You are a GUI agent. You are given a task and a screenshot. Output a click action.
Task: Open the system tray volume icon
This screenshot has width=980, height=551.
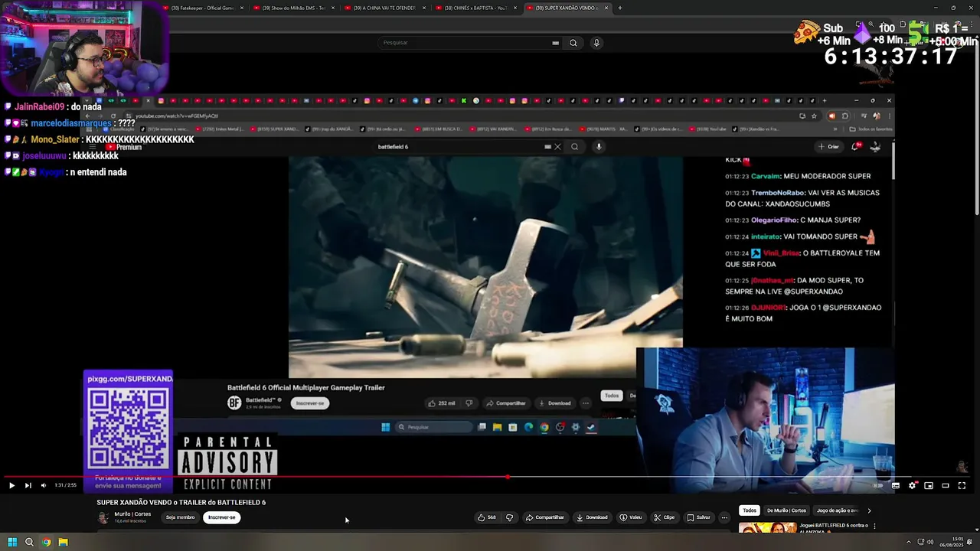[930, 542]
